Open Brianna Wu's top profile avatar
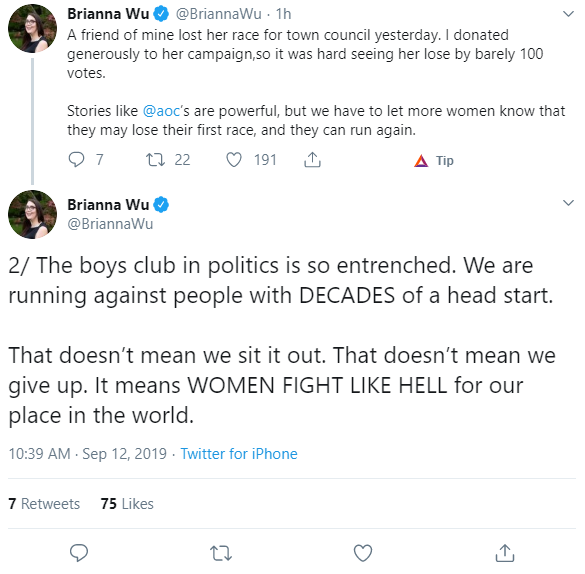 (32, 28)
